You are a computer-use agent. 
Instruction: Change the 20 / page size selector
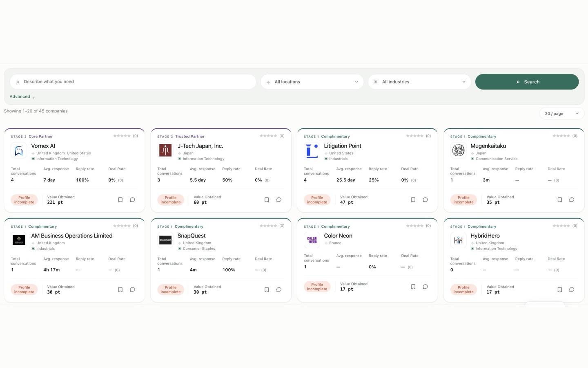[561, 114]
